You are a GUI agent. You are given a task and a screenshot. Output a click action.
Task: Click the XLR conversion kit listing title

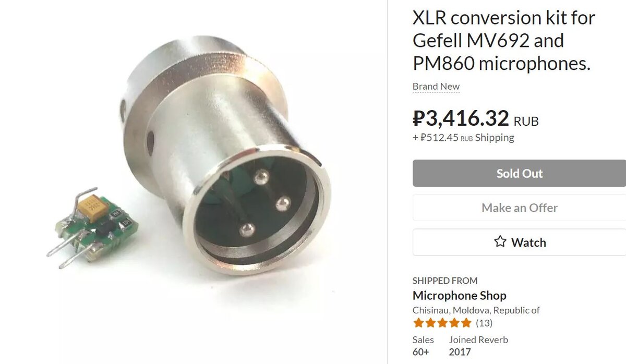click(x=503, y=41)
